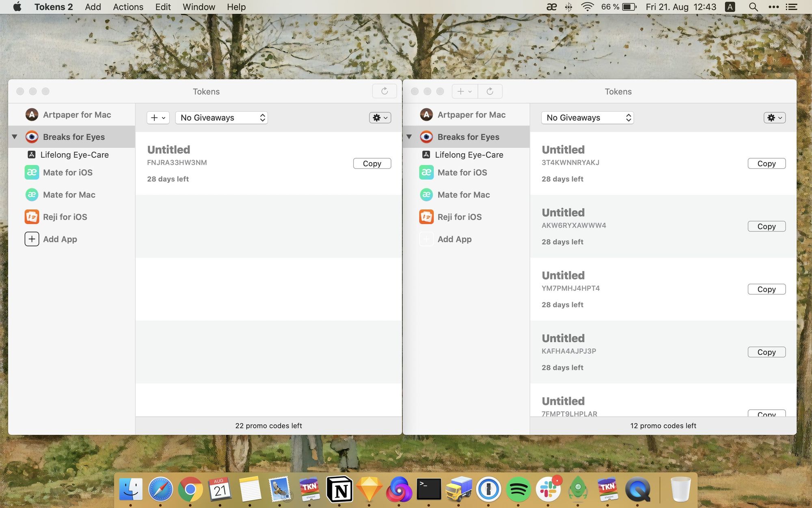This screenshot has height=508, width=812.
Task: Collapse Breaks for Eyes in left window
Action: pos(15,137)
